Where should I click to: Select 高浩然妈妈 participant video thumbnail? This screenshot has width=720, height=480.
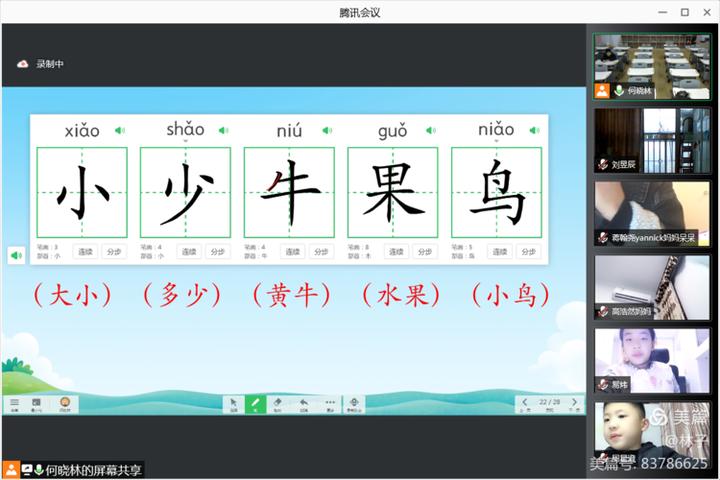[638, 287]
